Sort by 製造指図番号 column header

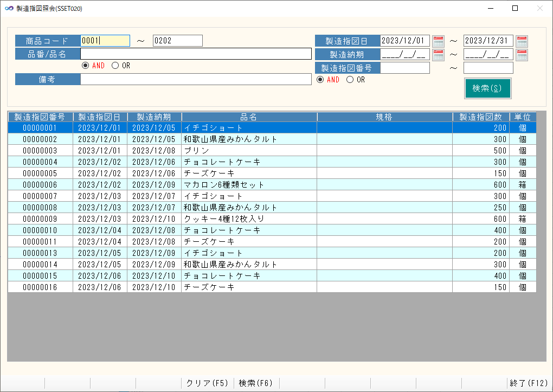pos(40,117)
